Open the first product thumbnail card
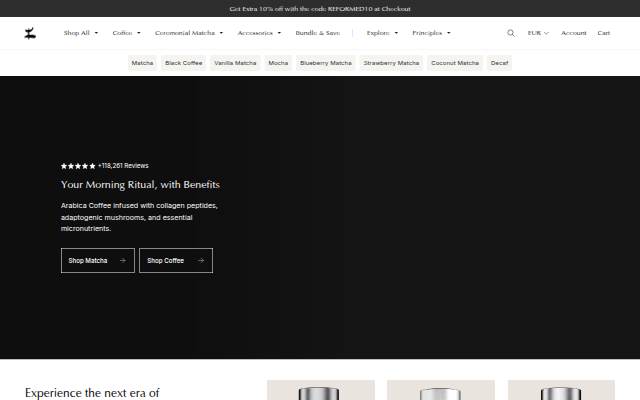640x400 pixels. click(x=321, y=390)
